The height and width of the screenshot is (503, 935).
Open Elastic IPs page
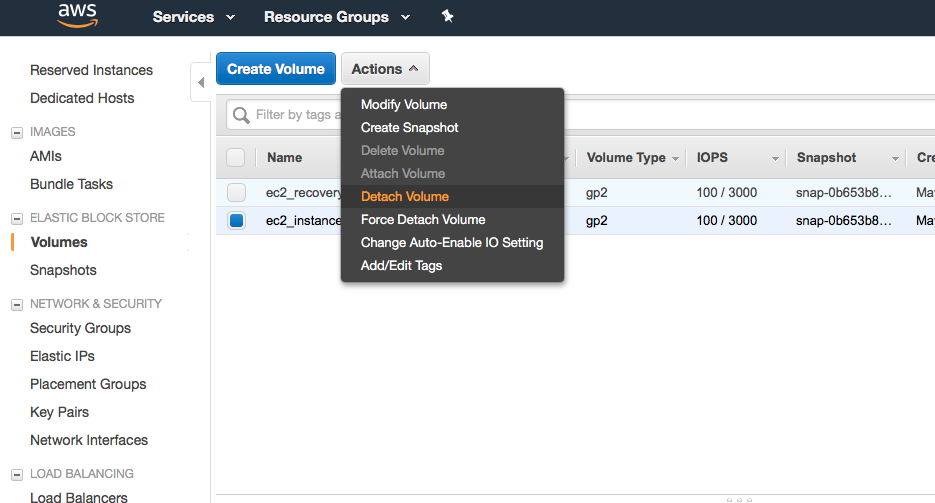[62, 356]
